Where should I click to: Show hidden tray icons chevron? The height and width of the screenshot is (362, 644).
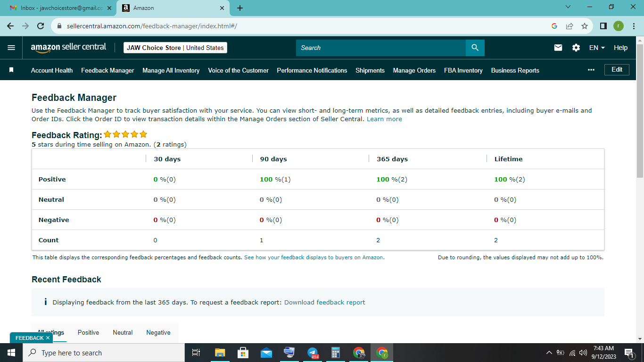[549, 353]
